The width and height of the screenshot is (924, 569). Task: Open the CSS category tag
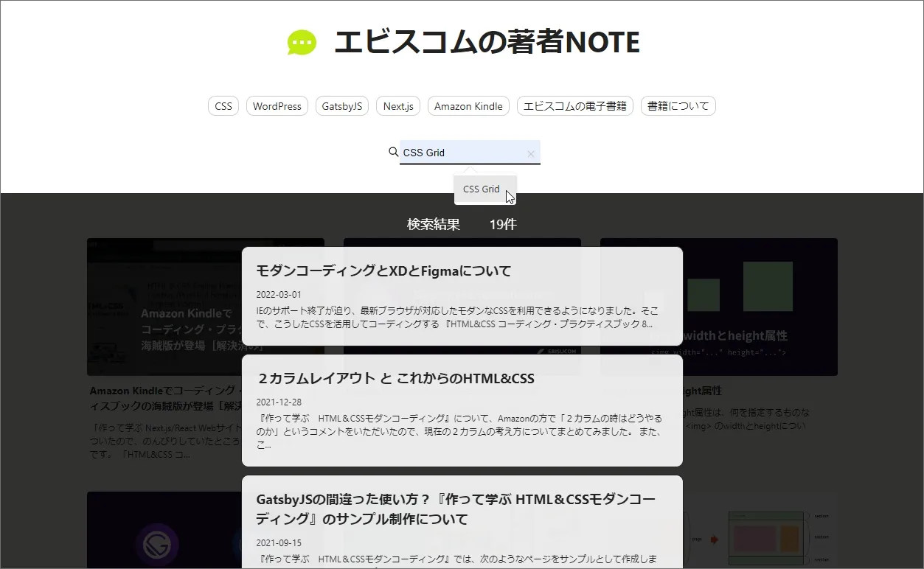[x=223, y=106]
